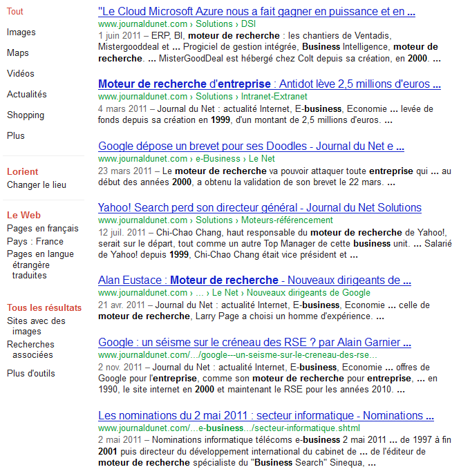This screenshot has width=470, height=476.
Task: Select the Tout search category
Action: pos(15,12)
